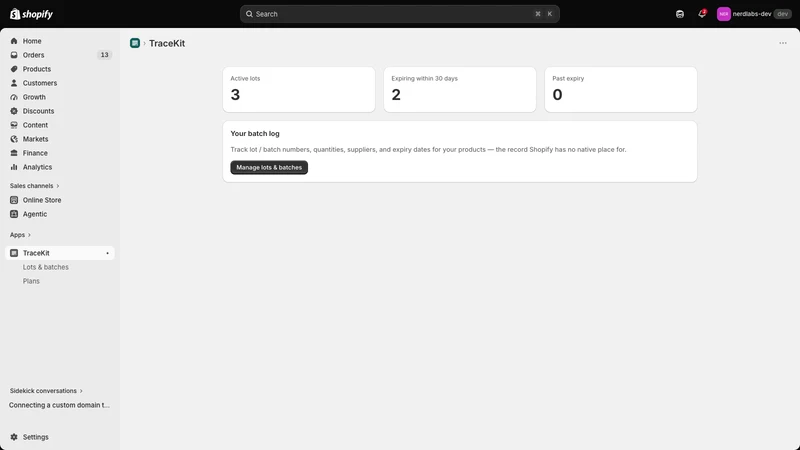Click the Online Store icon

pos(14,200)
